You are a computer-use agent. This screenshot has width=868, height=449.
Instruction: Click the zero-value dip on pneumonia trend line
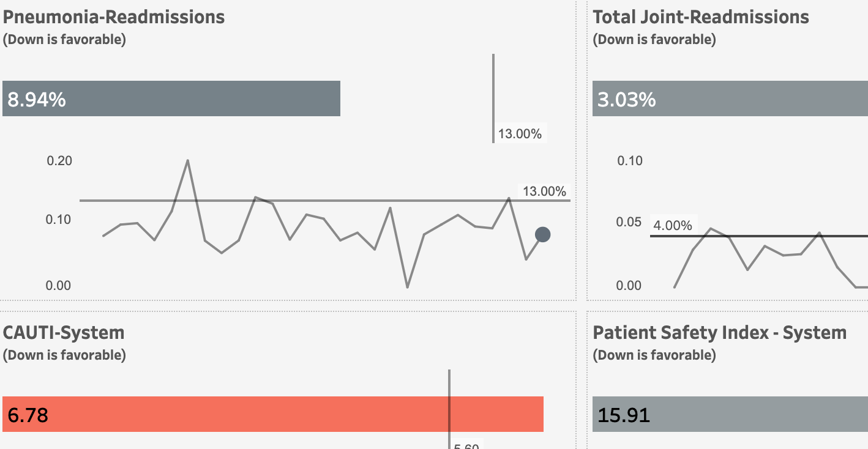tap(407, 287)
